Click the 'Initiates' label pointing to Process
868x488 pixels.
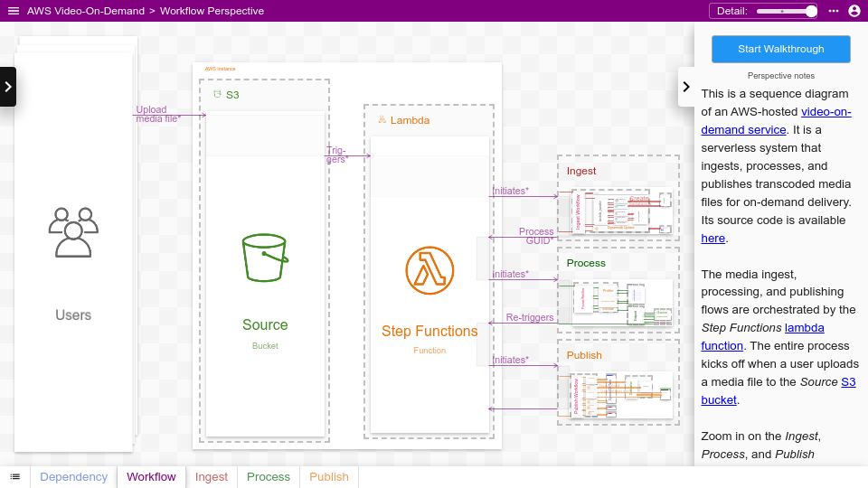tap(510, 274)
